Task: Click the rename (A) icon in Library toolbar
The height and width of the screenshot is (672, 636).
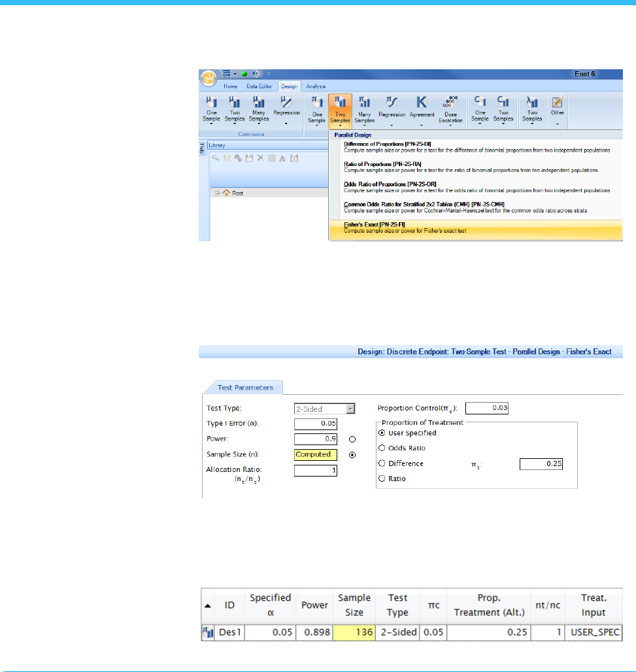Action: click(282, 158)
